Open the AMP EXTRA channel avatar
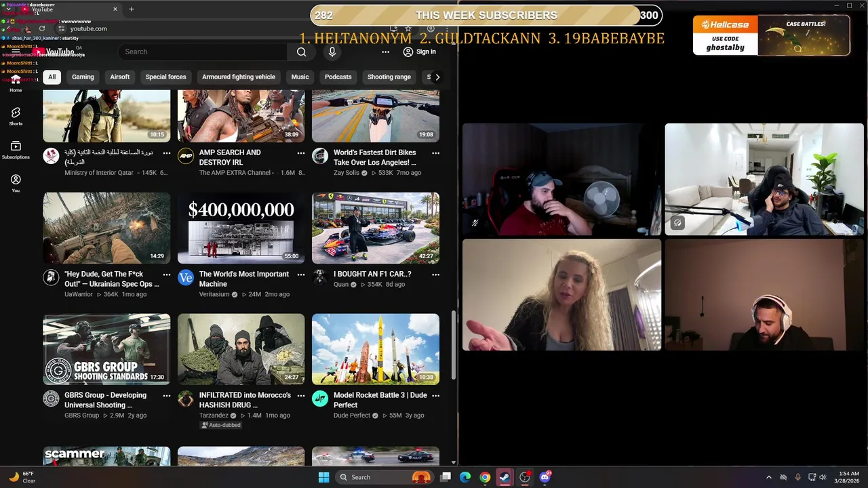Image resolution: width=868 pixels, height=488 pixels. click(185, 156)
